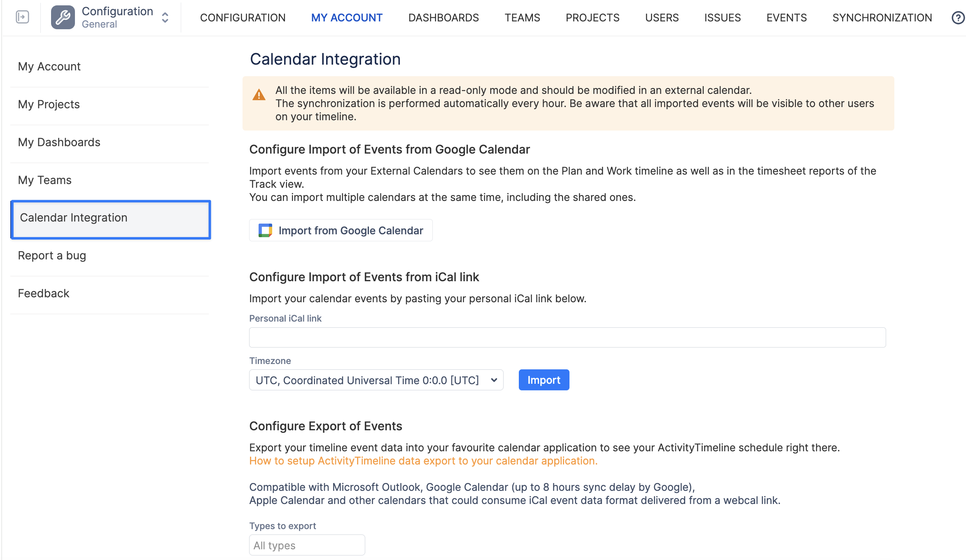The image size is (966, 560).
Task: Open the help question mark icon
Action: pyautogui.click(x=958, y=18)
